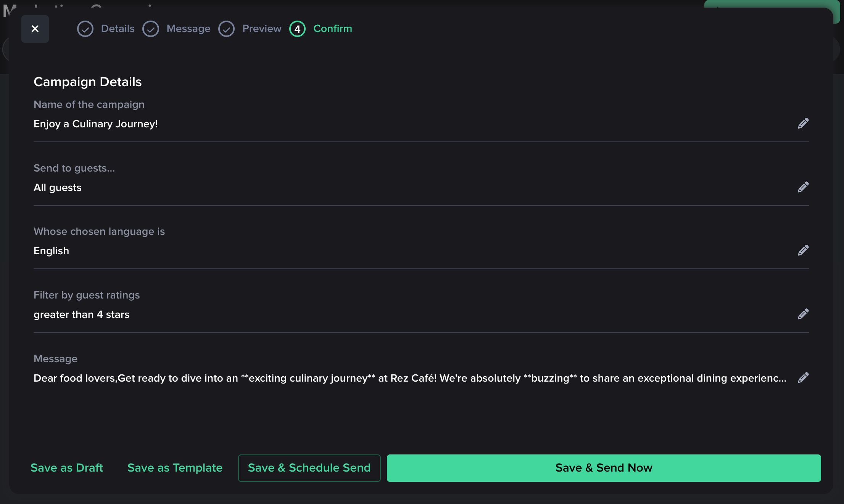This screenshot has width=844, height=504.
Task: Click the Details step checkmark icon
Action: click(x=85, y=29)
